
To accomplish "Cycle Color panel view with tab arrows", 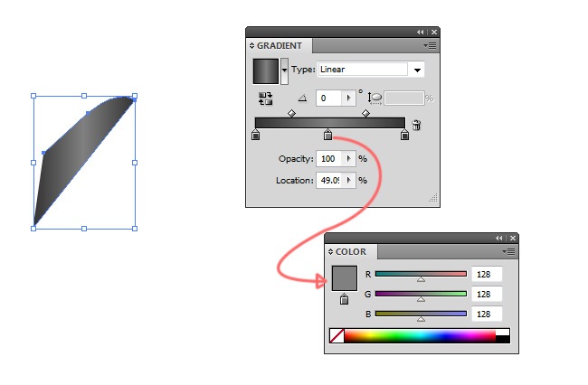I will pos(330,251).
